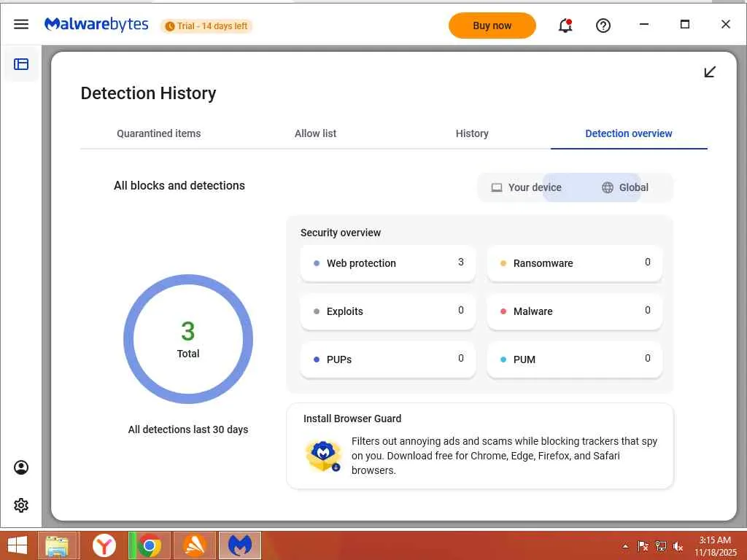The width and height of the screenshot is (747, 560).
Task: Open the History tab
Action: (x=472, y=133)
